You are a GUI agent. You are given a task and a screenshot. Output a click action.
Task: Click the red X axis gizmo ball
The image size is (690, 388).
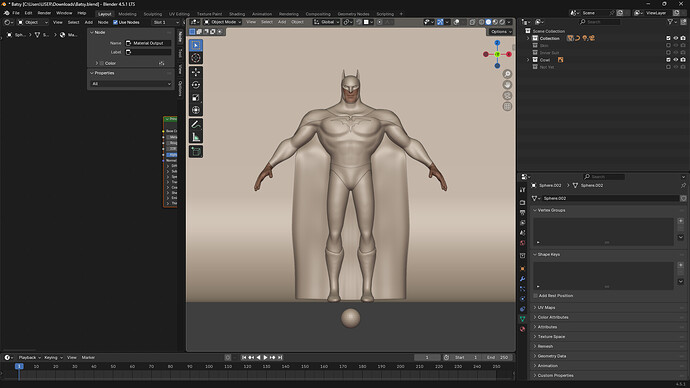coord(509,54)
